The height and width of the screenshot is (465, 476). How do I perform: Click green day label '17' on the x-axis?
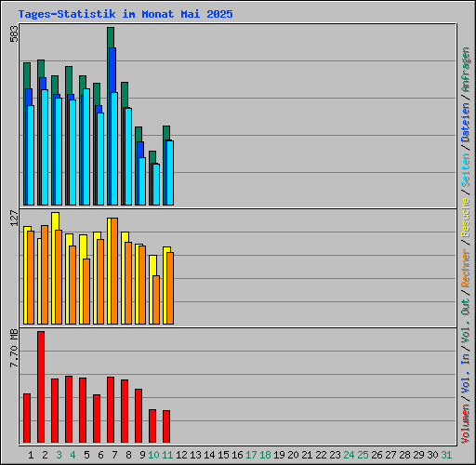(x=251, y=455)
